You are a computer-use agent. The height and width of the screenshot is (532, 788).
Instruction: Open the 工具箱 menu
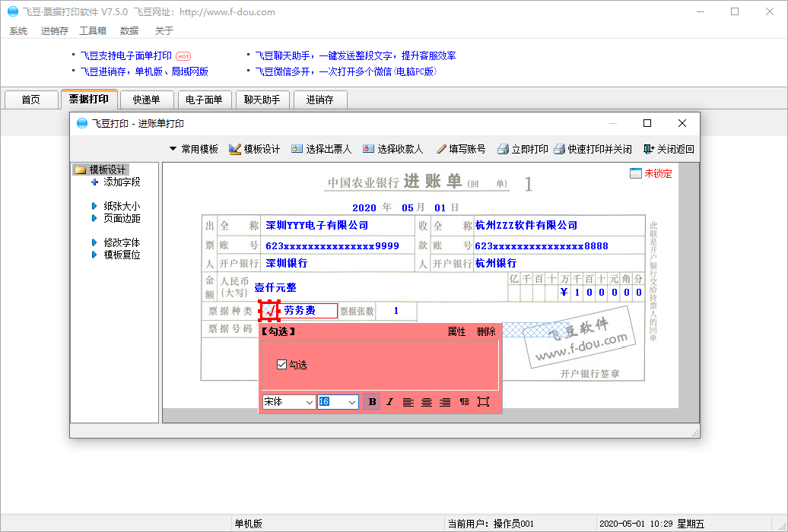click(93, 30)
